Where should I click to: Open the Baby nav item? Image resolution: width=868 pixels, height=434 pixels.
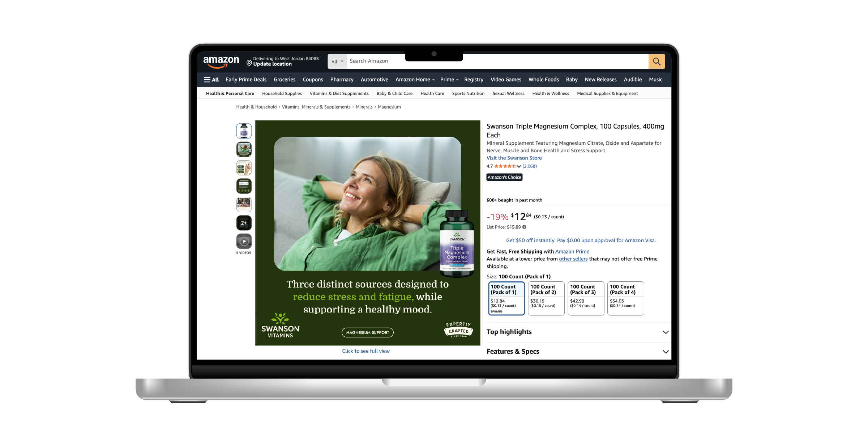[572, 80]
